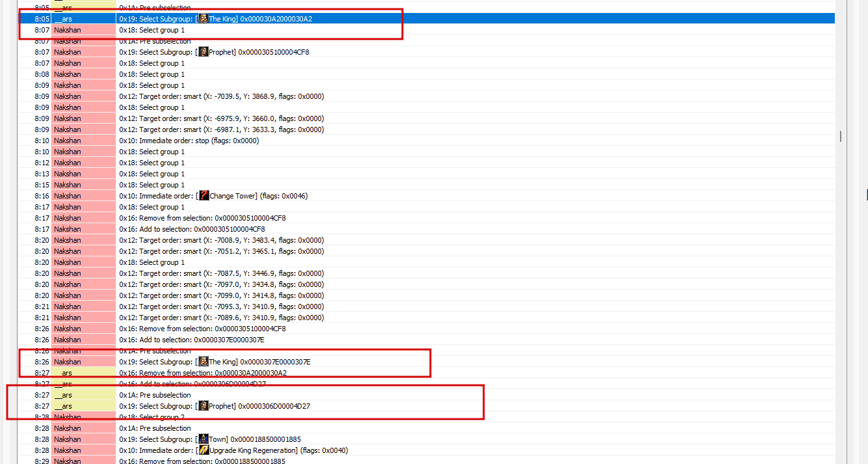This screenshot has width=868, height=464.
Task: Select the 8:17 Select group 1 row
Action: (x=427, y=207)
